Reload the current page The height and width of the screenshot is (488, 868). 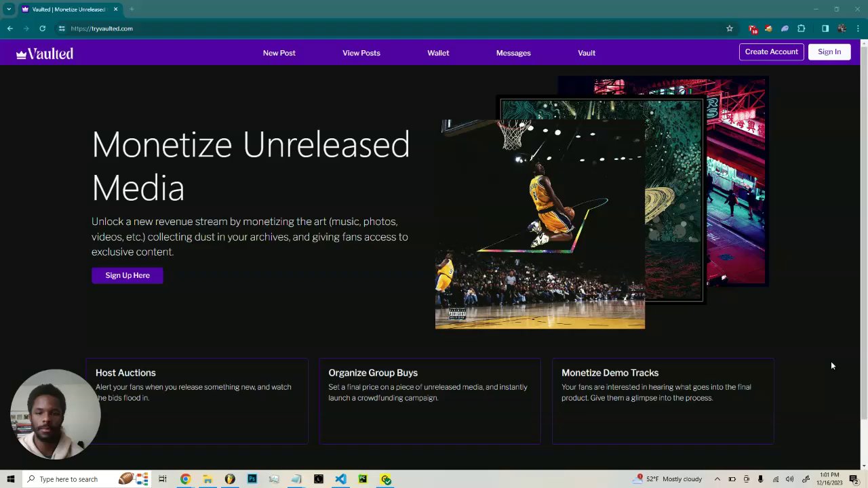[x=42, y=28]
